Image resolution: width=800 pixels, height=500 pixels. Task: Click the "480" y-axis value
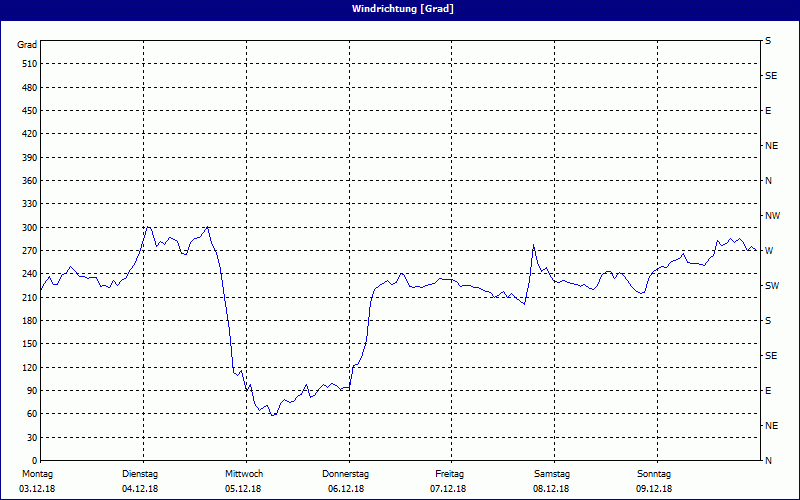[30, 88]
